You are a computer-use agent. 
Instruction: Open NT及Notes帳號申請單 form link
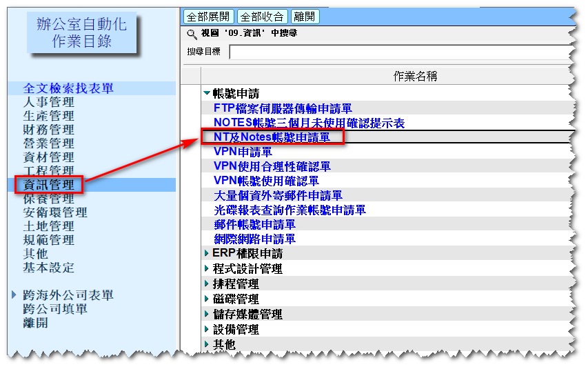click(272, 137)
